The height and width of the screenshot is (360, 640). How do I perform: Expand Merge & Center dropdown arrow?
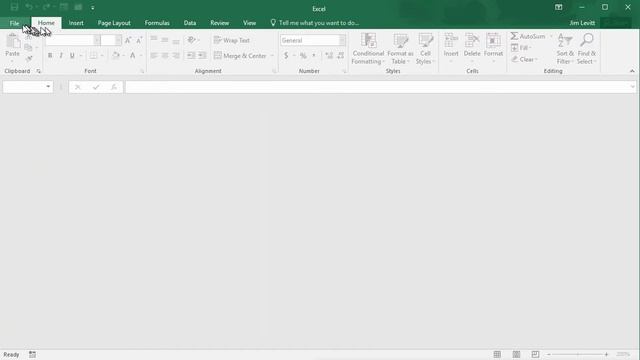[x=272, y=56]
